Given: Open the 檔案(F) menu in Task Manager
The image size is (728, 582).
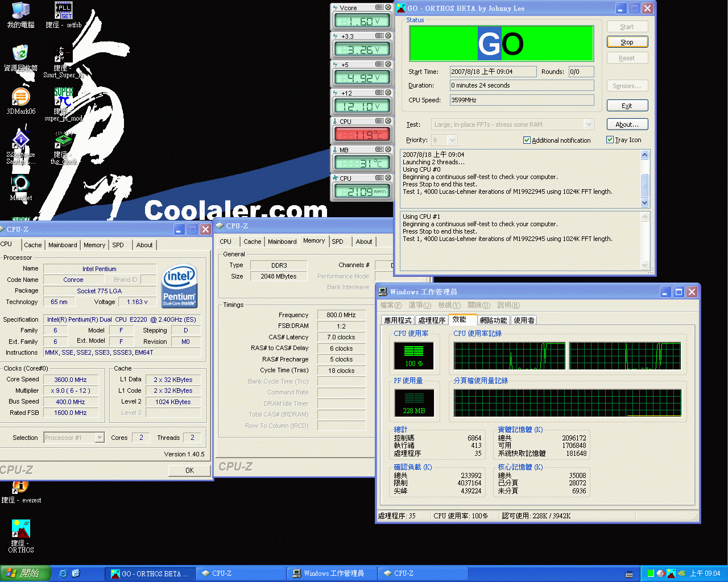Looking at the screenshot, I should pos(391,305).
